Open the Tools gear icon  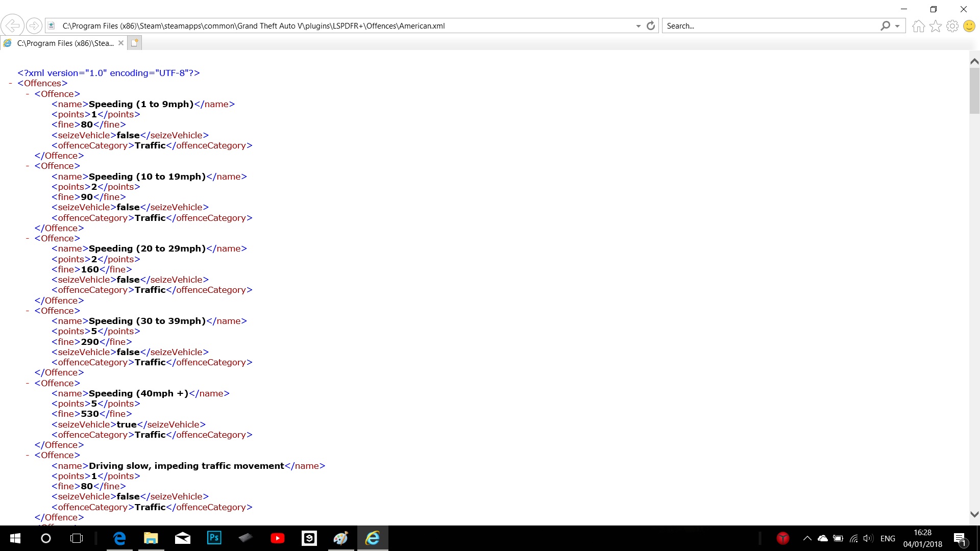[952, 26]
